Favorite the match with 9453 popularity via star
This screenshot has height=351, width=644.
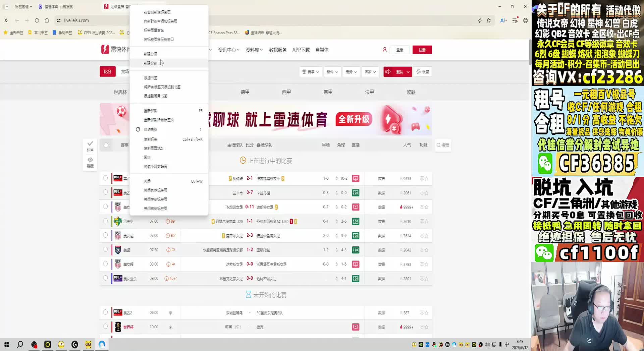426,179
